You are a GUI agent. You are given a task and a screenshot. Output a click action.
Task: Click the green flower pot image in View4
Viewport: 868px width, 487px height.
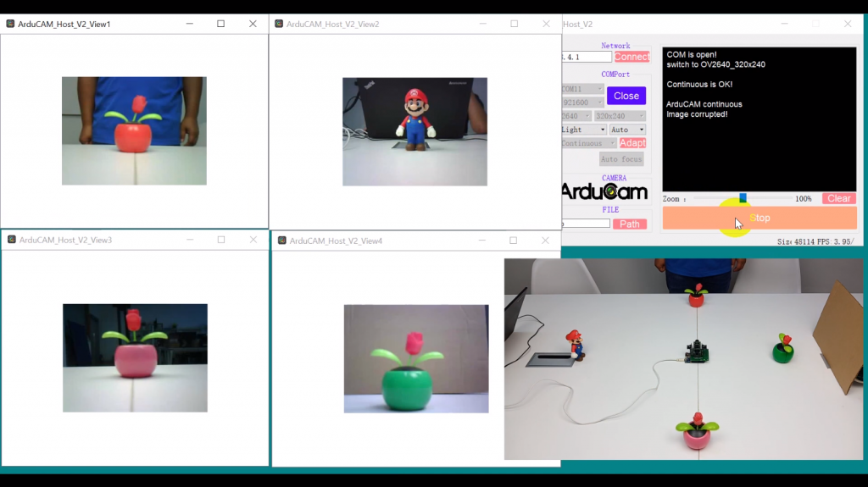point(416,358)
